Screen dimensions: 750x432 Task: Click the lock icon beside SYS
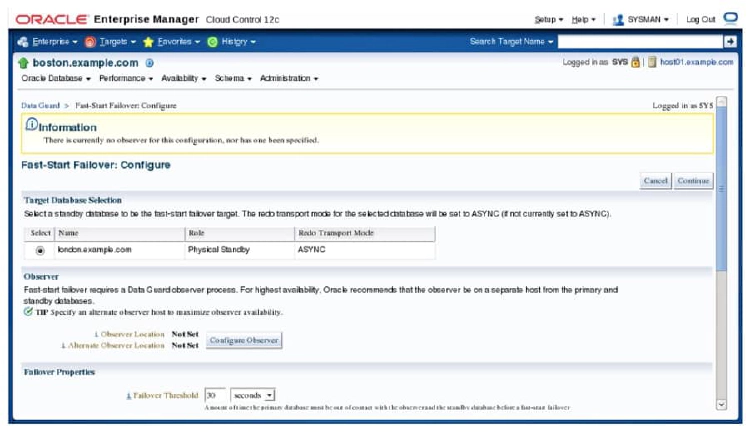coord(635,62)
